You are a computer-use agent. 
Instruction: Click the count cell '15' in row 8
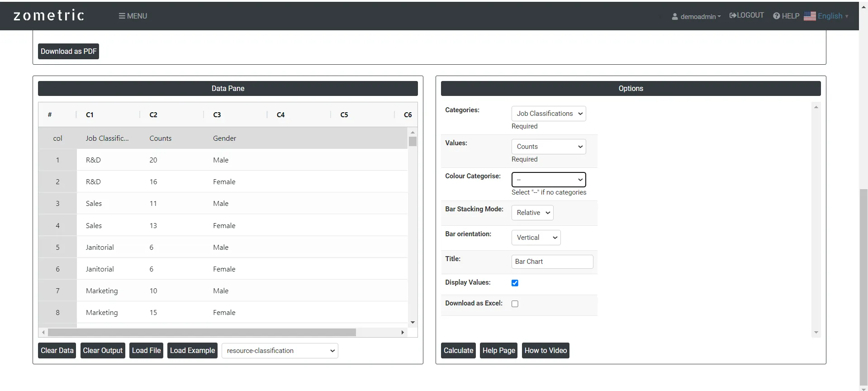(x=172, y=312)
